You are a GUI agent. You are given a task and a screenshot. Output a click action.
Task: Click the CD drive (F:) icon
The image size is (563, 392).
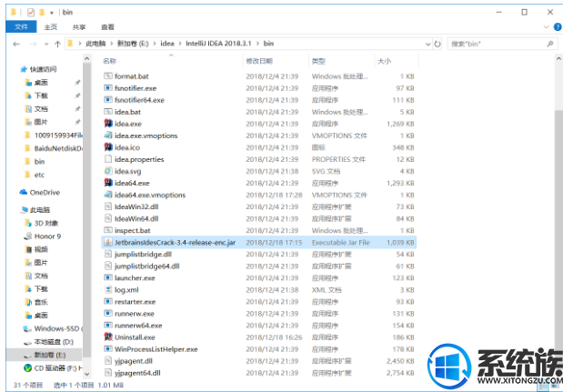click(27, 368)
